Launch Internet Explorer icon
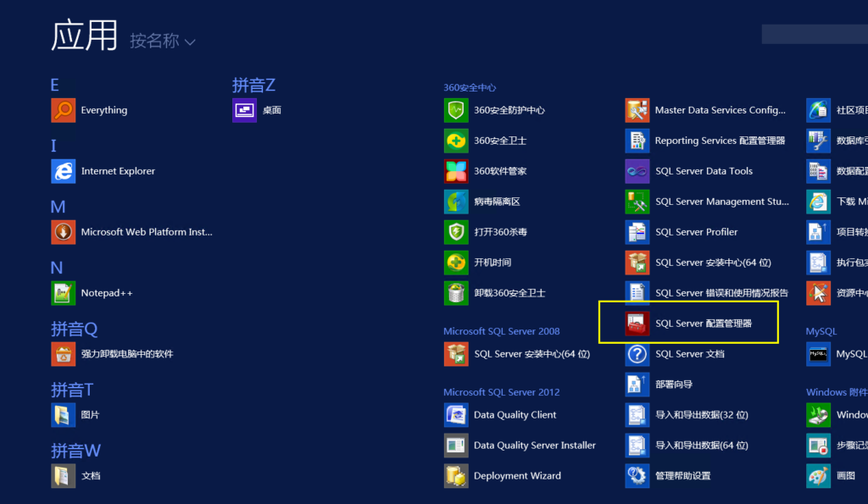The image size is (868, 504). click(63, 171)
